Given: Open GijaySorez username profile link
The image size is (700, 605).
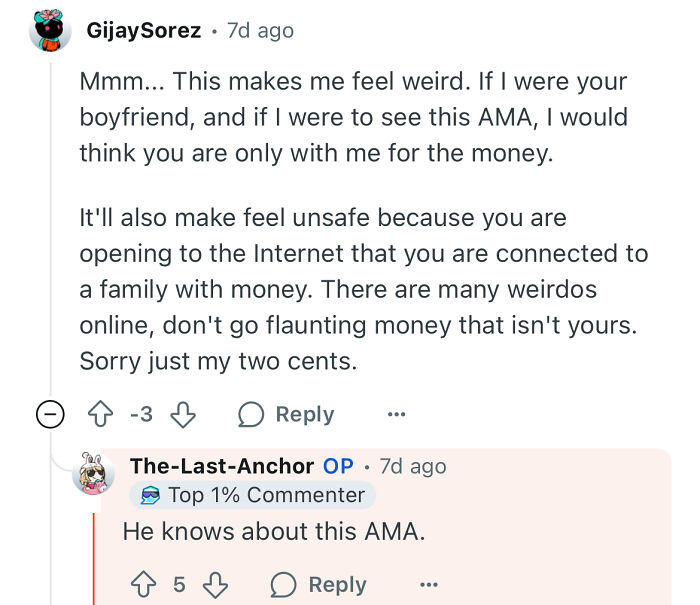Looking at the screenshot, I should [x=143, y=30].
